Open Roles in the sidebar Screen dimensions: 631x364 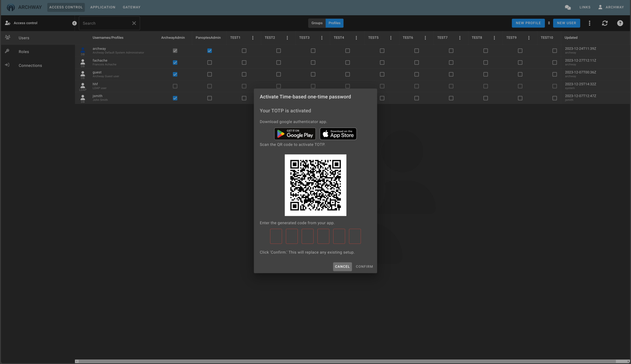coord(37,52)
